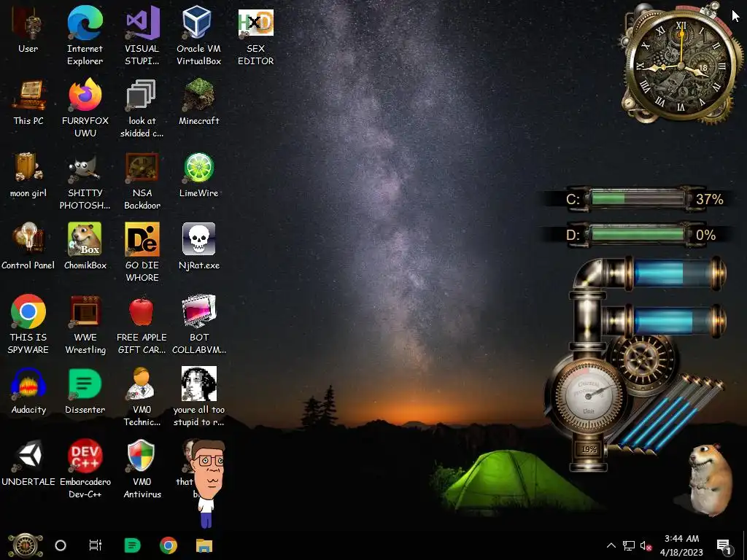Click the D: drive usage bar
747x560 pixels.
coord(636,235)
